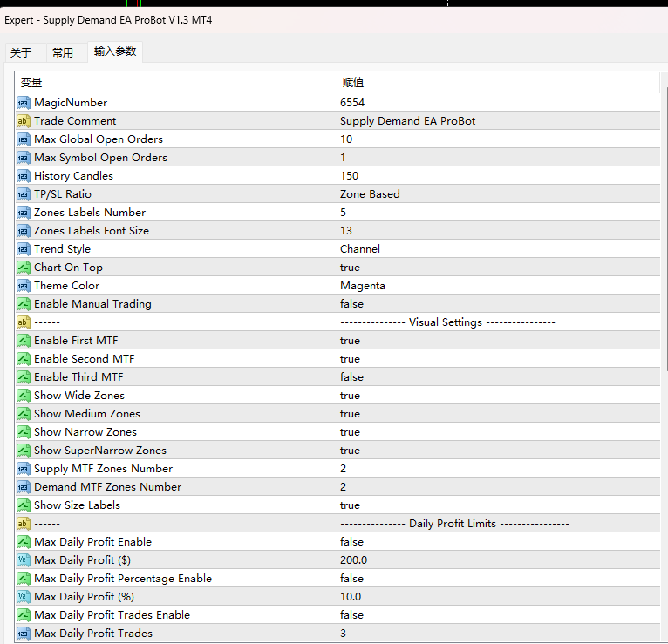This screenshot has height=644, width=668.
Task: Click the boolean icon beside Show Size Labels
Action: coord(24,505)
